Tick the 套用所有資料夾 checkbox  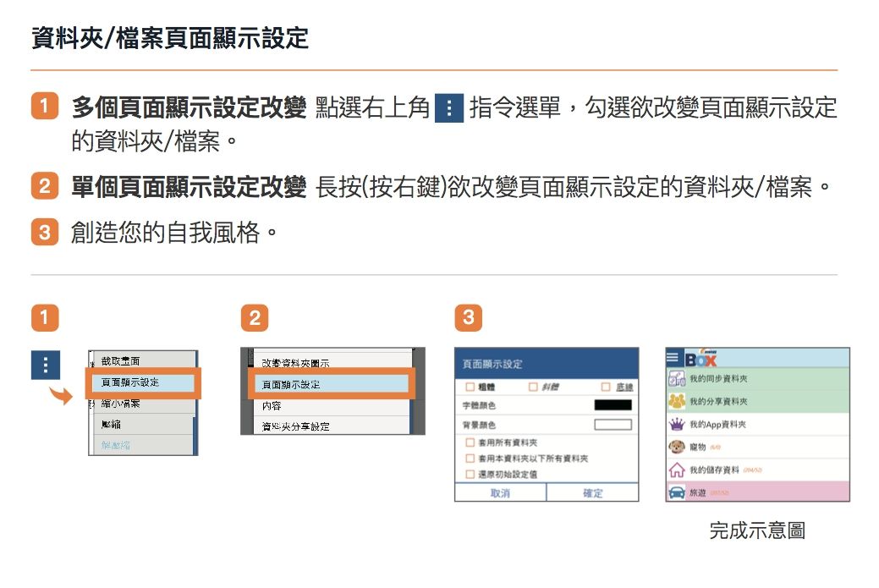point(470,442)
